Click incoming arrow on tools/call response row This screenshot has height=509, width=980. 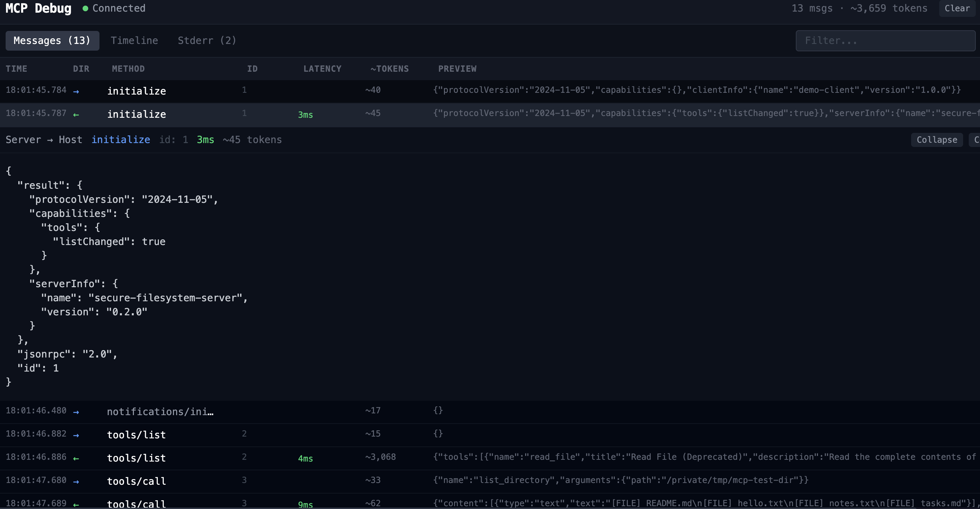pyautogui.click(x=76, y=504)
